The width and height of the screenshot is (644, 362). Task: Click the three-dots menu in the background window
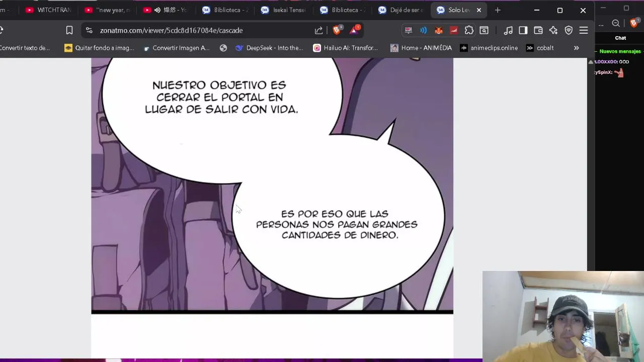601,24
